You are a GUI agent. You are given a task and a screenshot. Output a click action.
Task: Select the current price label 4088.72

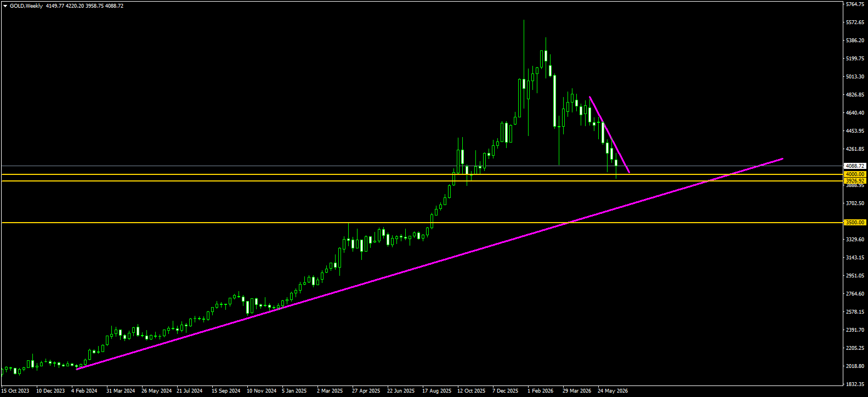pos(855,166)
